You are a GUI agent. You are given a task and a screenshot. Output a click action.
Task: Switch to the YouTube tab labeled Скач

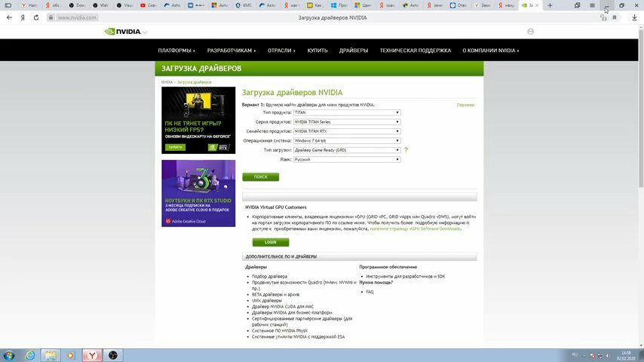[x=149, y=5]
